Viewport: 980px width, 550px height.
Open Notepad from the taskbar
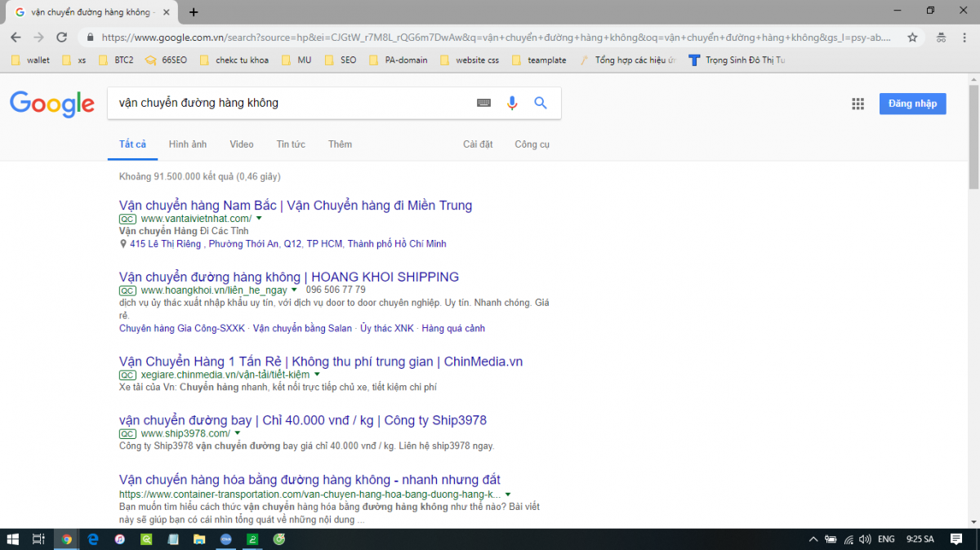click(172, 539)
